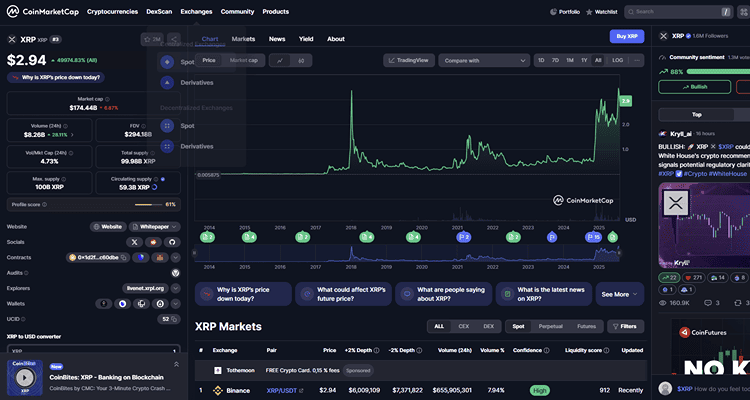Expand the CoinBites player panel
Screen dimensions: 750x400
pyautogui.click(x=176, y=365)
